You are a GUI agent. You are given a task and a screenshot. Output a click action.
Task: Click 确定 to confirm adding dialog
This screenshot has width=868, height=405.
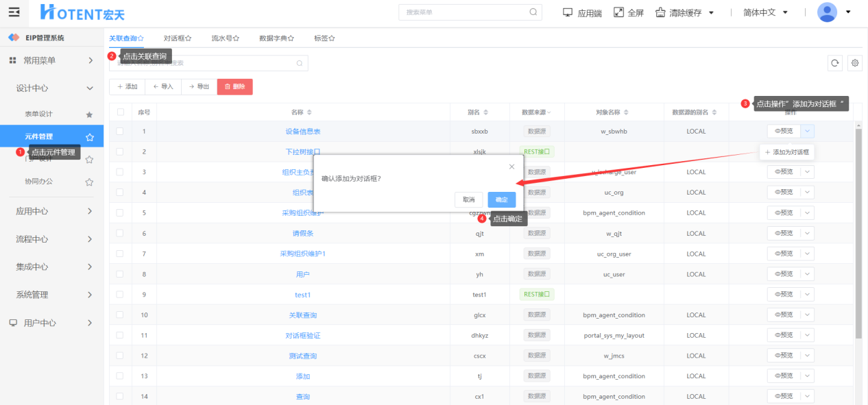click(501, 199)
